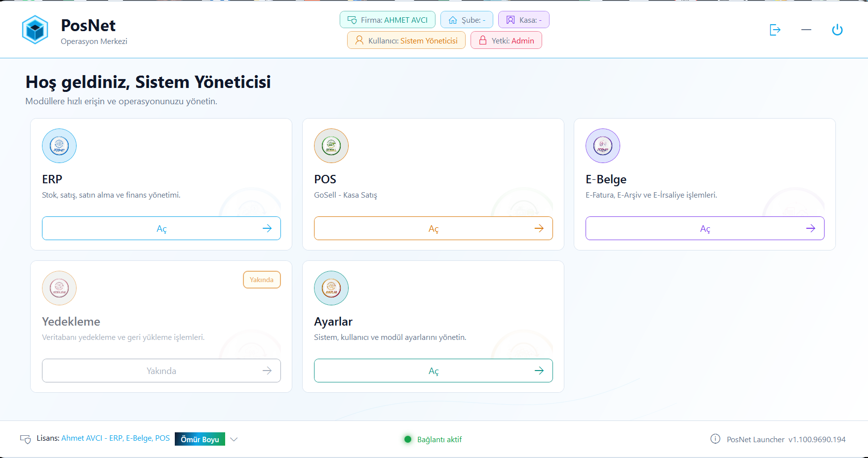Click the license icon next to Lisans
868x458 pixels.
(26, 439)
